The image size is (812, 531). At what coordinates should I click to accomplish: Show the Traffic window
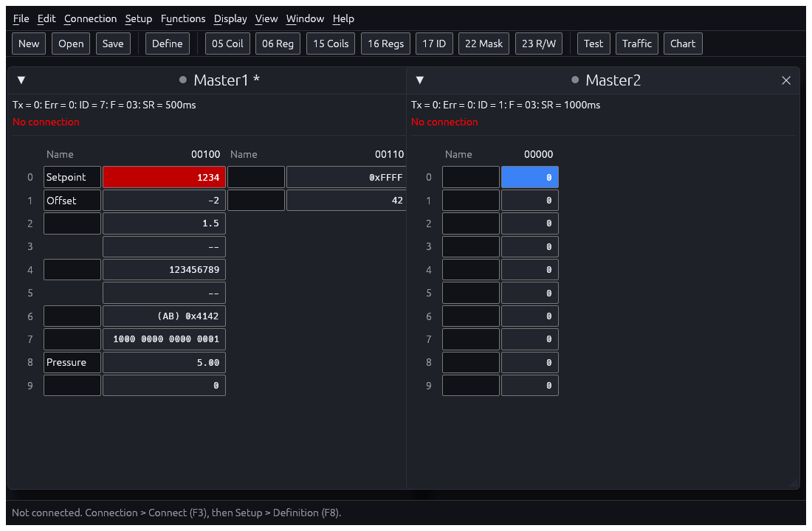(637, 44)
